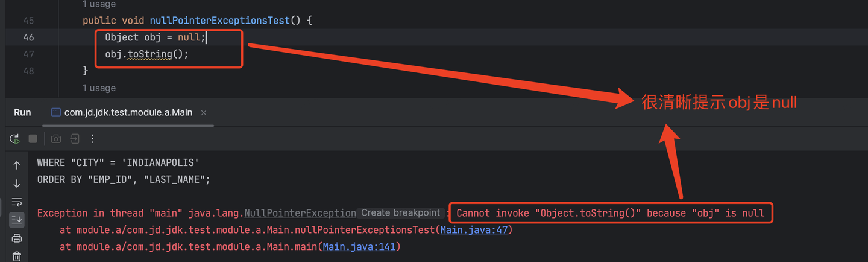Rerun the com.jd.jdk.test.module.a.Main program
The width and height of the screenshot is (868, 262).
[x=14, y=139]
